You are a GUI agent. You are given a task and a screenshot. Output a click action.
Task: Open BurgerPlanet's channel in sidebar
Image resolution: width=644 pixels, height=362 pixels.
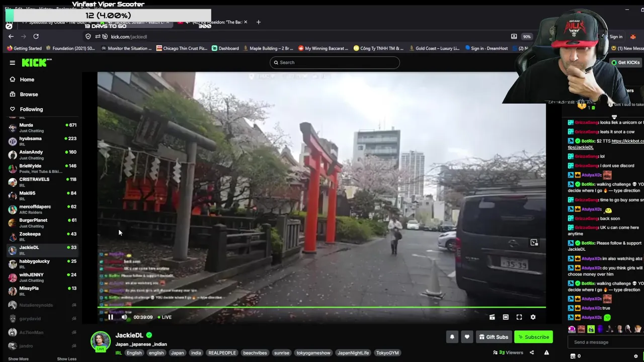(42, 222)
